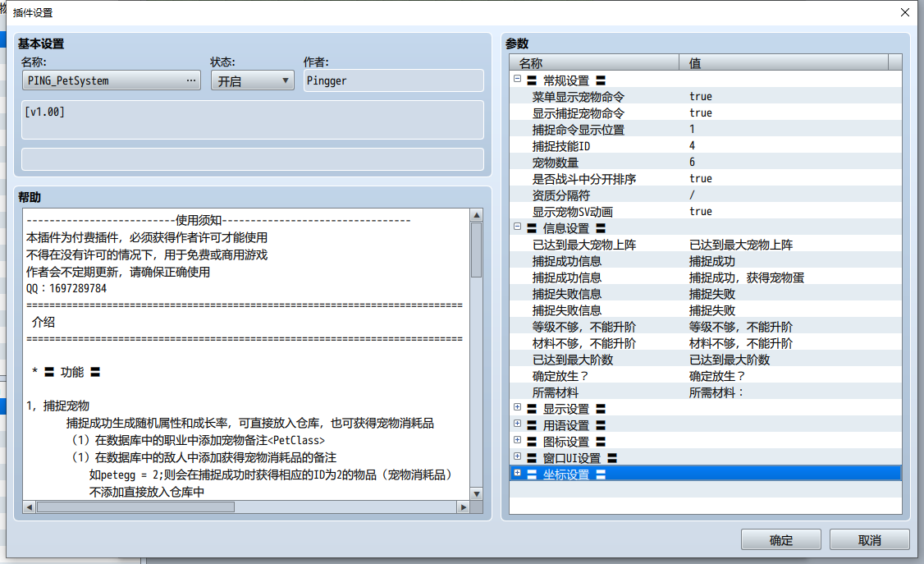Image resolution: width=924 pixels, height=564 pixels.
Task: Select the 显示宠物SV动画 parameter row
Action: pyautogui.click(x=706, y=212)
